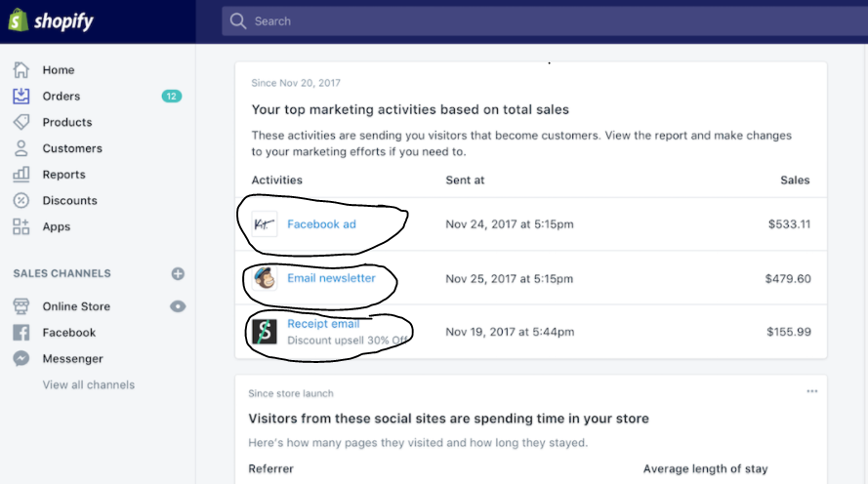
Task: Click the search magnifier icon
Action: [238, 21]
